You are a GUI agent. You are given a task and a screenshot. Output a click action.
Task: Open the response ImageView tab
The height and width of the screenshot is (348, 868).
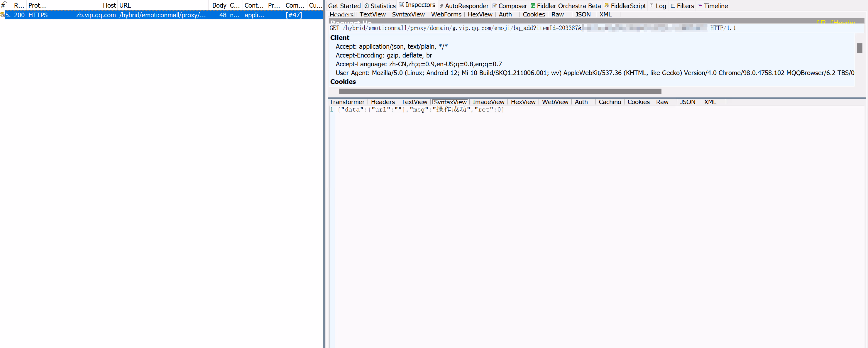(x=488, y=102)
